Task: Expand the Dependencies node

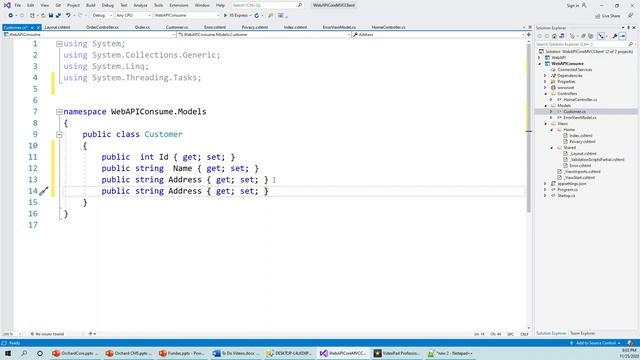Action: coord(545,76)
